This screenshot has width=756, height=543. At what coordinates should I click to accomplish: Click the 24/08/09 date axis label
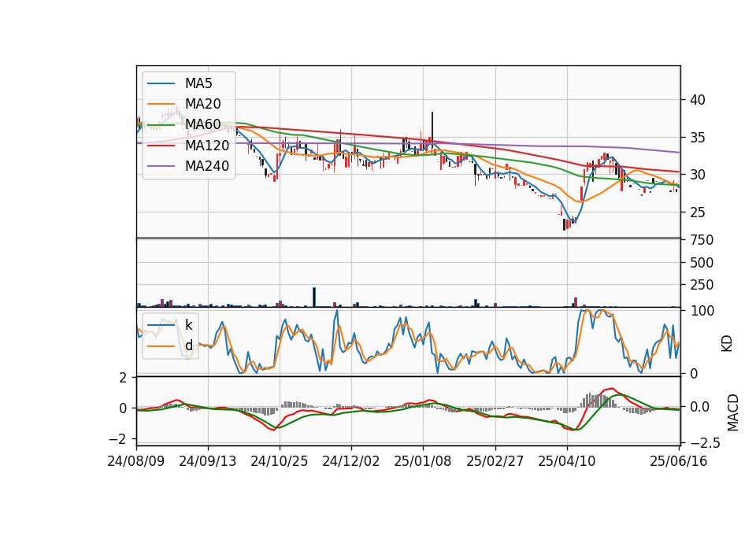[x=136, y=461]
